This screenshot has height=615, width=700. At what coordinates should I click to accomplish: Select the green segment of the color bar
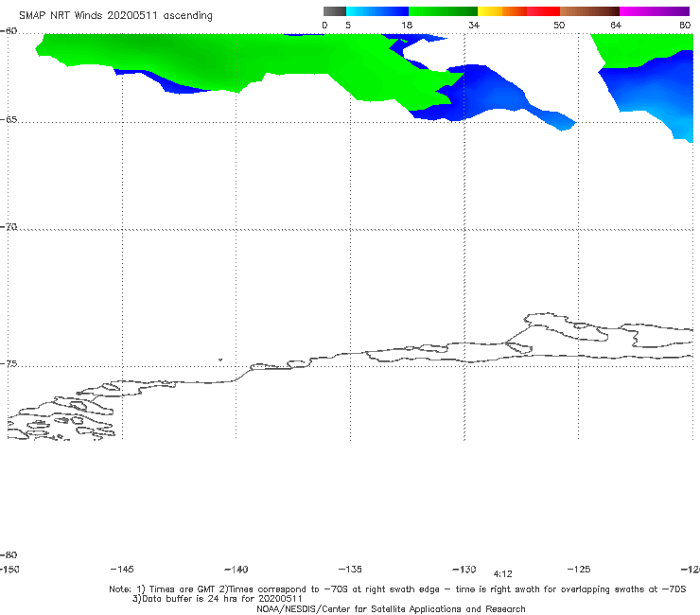click(x=443, y=11)
